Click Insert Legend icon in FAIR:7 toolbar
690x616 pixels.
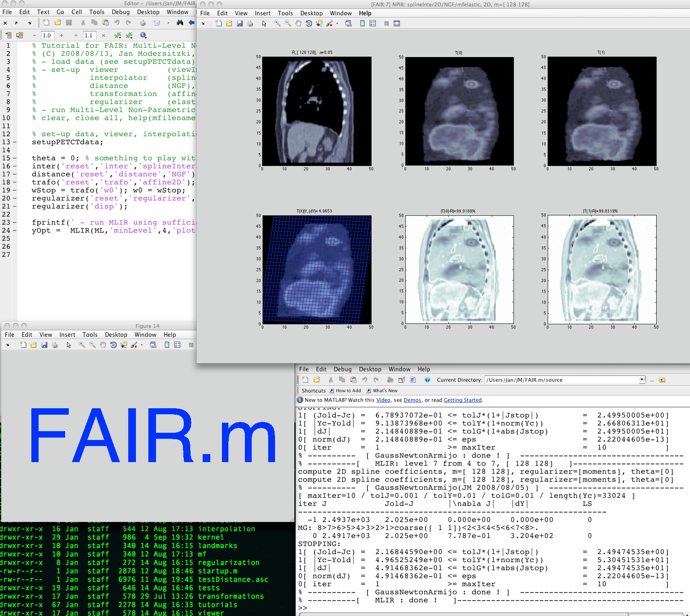(x=373, y=23)
